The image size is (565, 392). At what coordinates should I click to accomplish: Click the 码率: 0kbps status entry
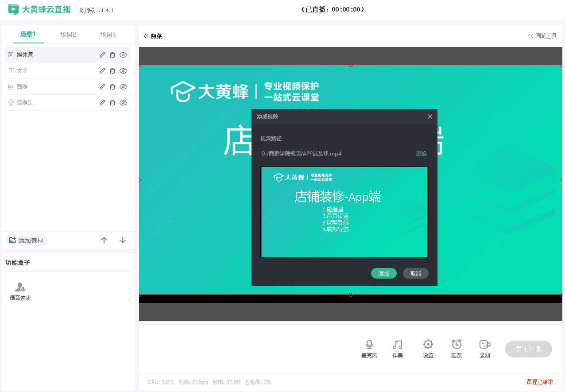[193, 382]
